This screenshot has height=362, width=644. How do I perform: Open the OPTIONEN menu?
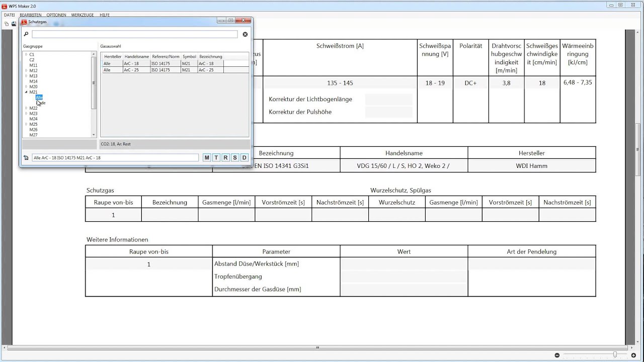point(56,15)
